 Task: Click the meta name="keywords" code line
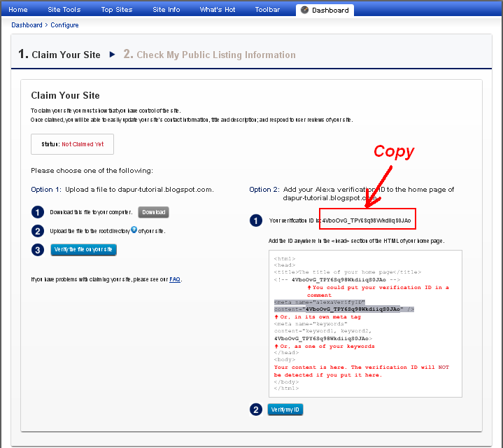pyautogui.click(x=311, y=324)
